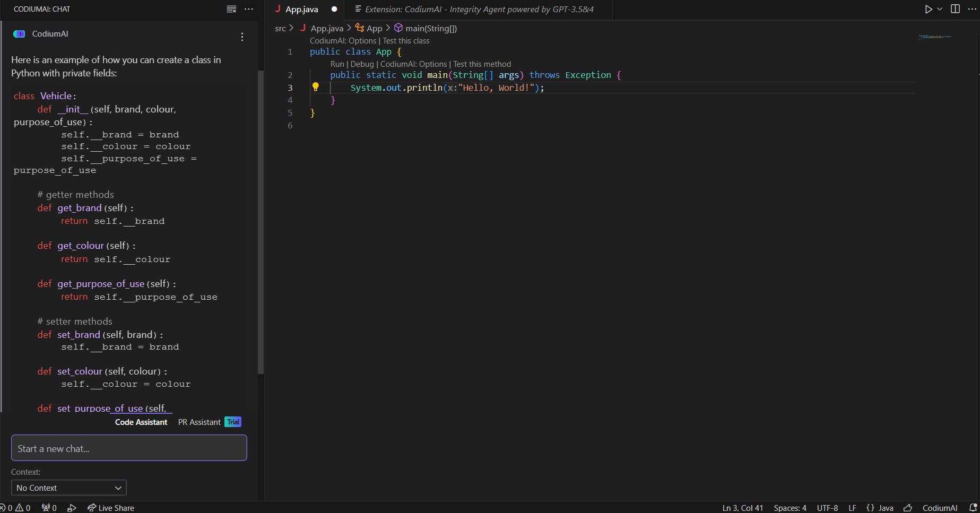Open notifications bell icon
Viewport: 980px width, 513px height.
(973, 508)
